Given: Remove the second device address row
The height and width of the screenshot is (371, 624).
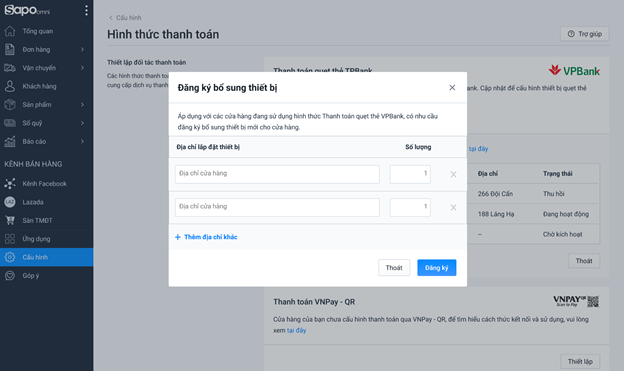Looking at the screenshot, I should tap(453, 207).
